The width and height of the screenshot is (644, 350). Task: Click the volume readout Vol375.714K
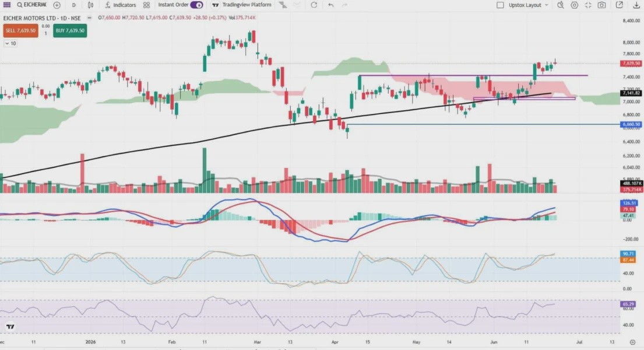pos(242,17)
